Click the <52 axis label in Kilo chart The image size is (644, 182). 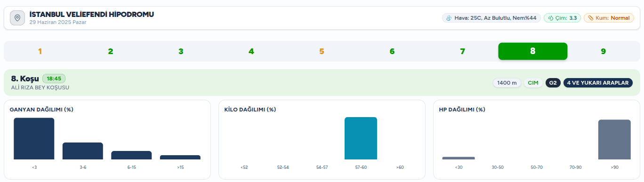click(244, 167)
